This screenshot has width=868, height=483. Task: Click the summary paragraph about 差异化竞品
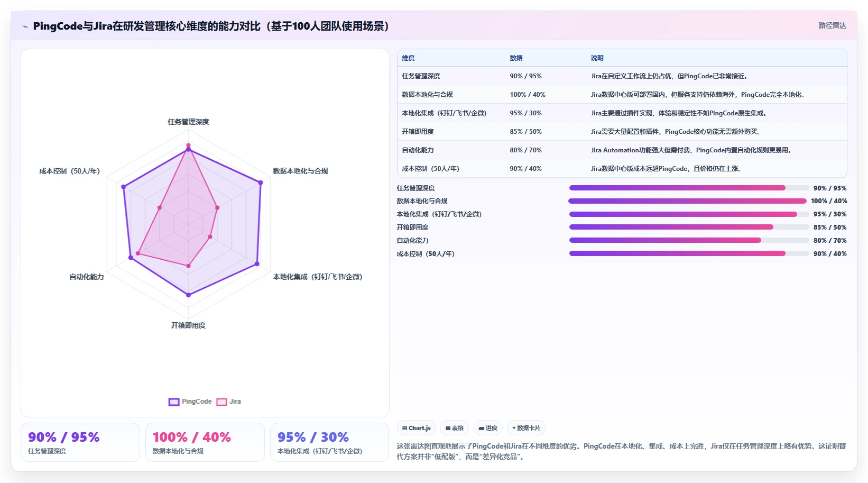tap(621, 451)
